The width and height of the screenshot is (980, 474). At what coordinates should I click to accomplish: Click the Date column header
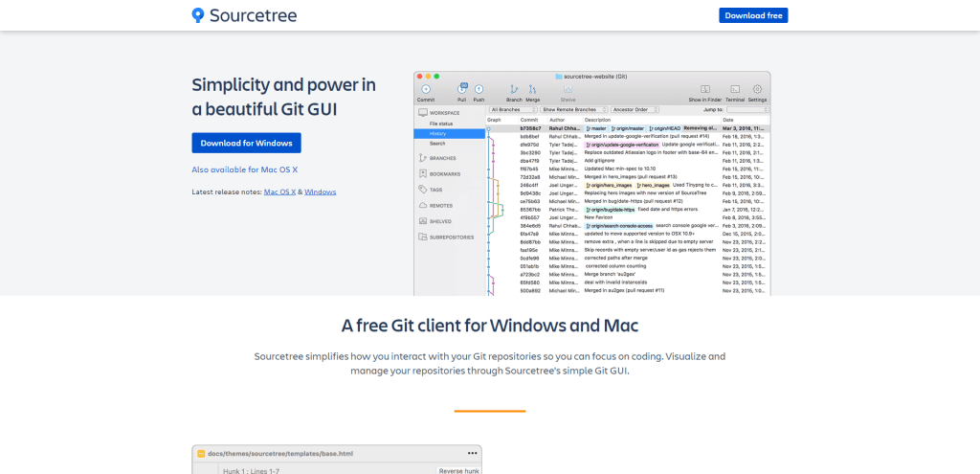[728, 120]
